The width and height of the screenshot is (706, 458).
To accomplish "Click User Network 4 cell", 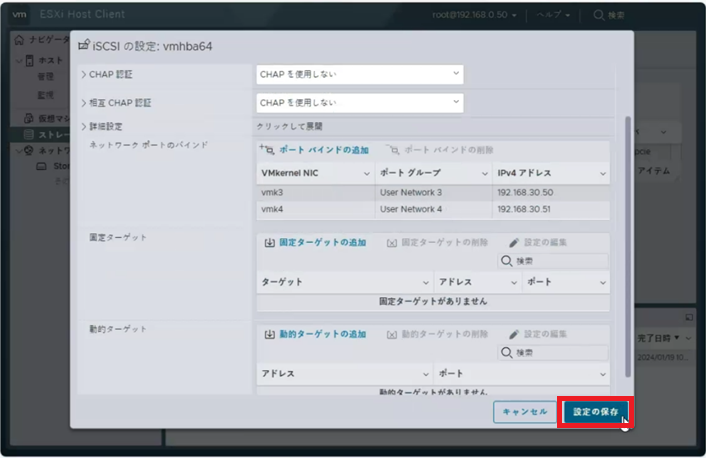I will [x=411, y=209].
